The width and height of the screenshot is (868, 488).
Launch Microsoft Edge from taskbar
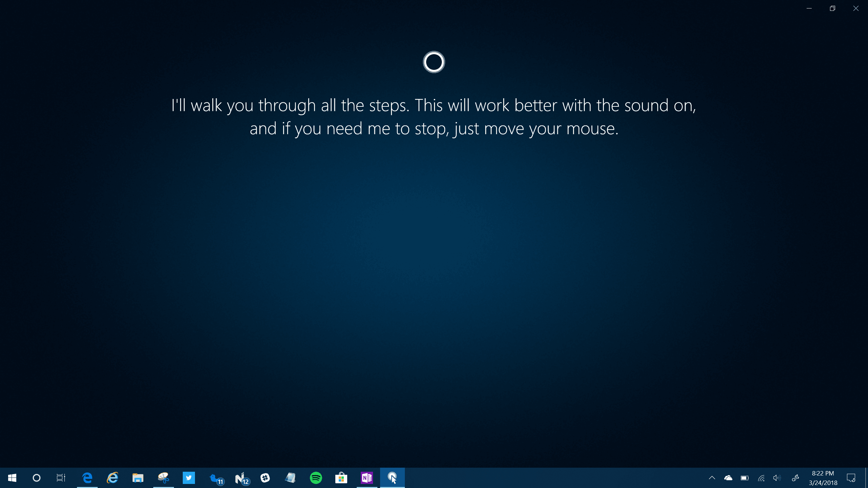(x=87, y=478)
